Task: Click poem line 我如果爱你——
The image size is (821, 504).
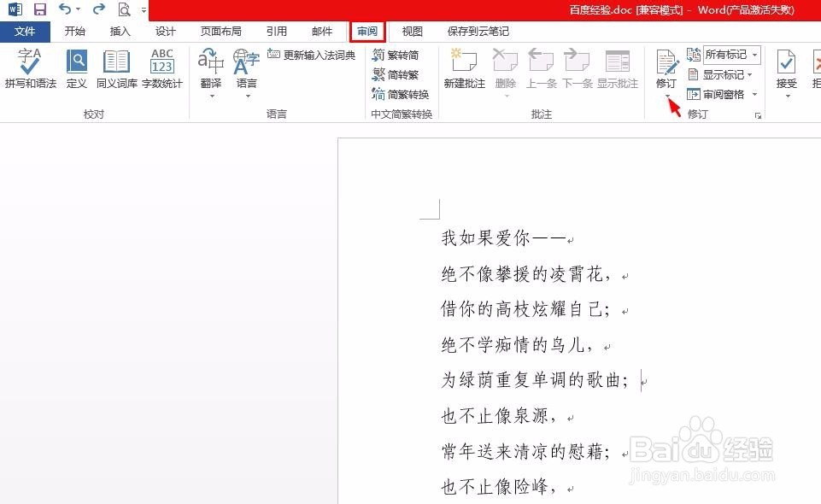Action: [x=504, y=238]
